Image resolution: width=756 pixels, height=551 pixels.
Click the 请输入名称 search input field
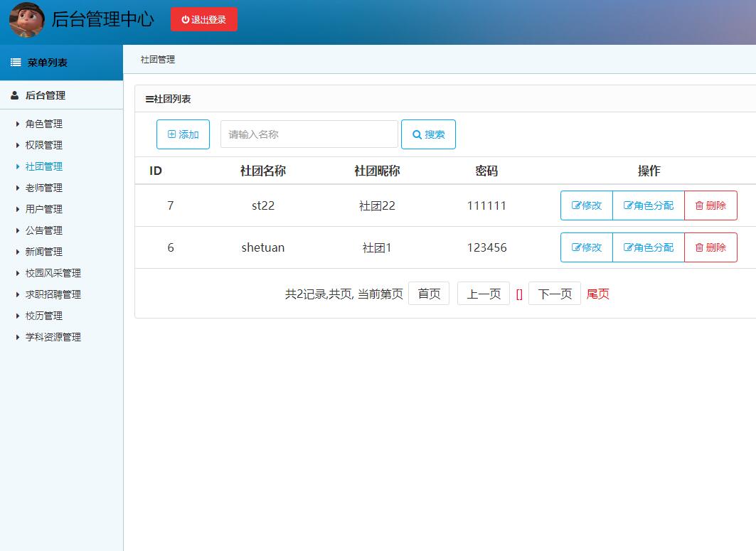click(309, 134)
